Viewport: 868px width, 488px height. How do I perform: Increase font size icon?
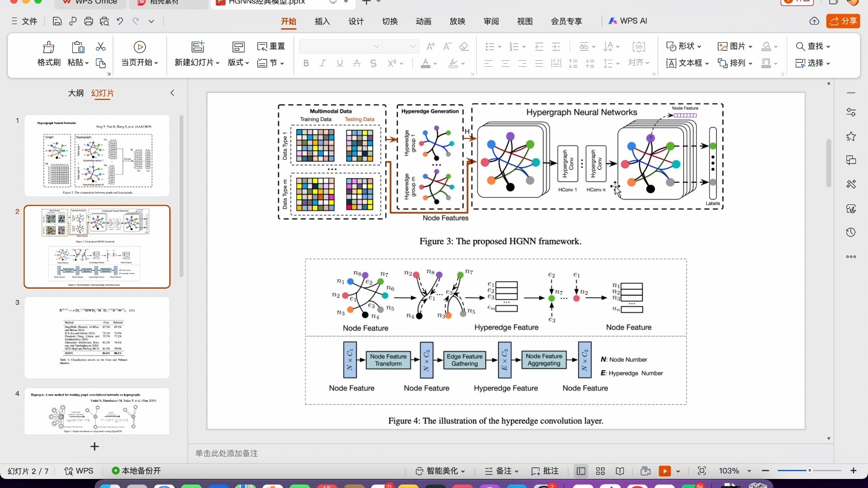[430, 46]
